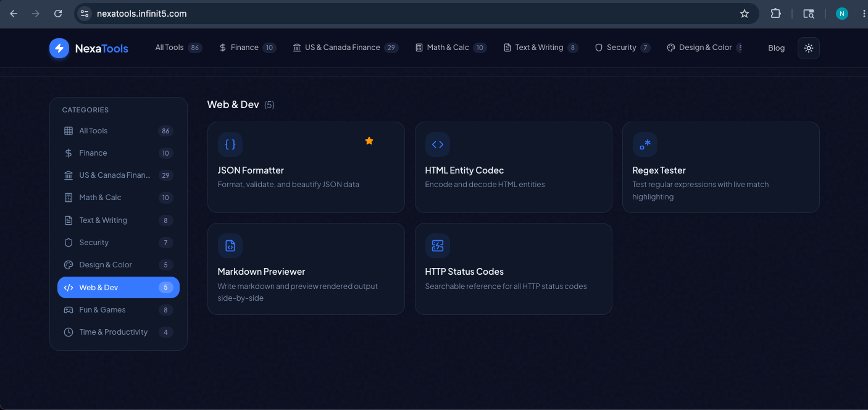Go back with the browser back arrow

click(14, 14)
